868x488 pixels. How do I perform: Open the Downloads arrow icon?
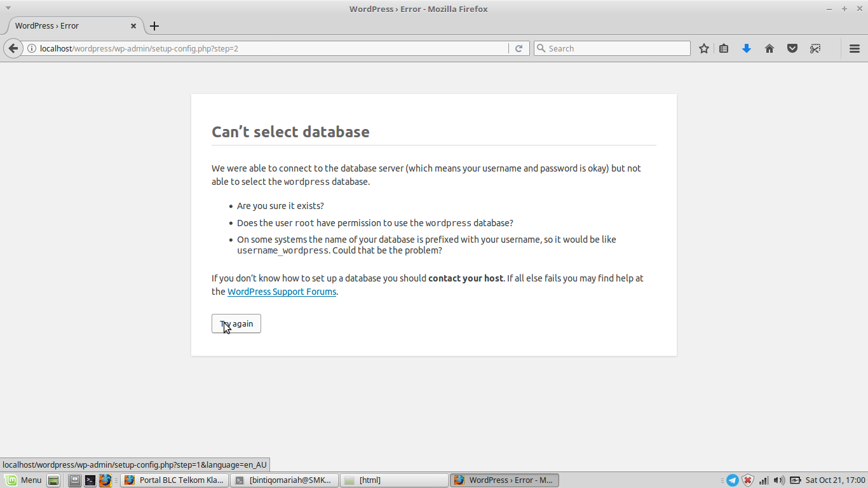pyautogui.click(x=747, y=48)
